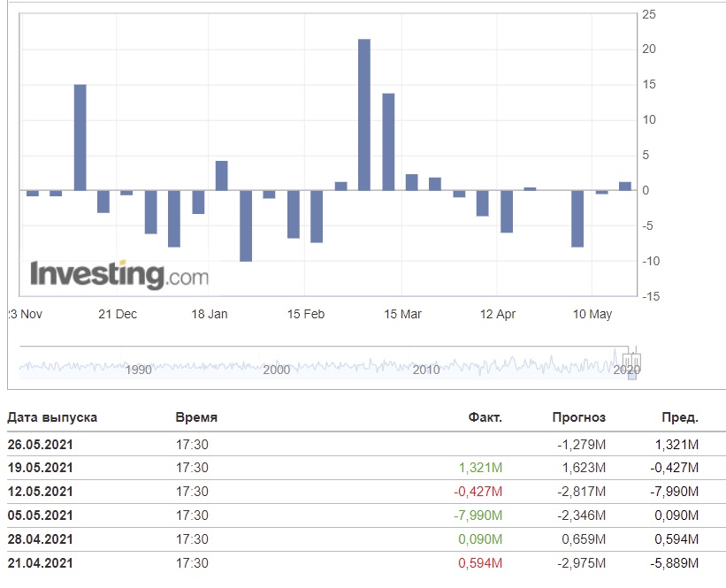Click the green 1,321M actual value

coord(481,468)
